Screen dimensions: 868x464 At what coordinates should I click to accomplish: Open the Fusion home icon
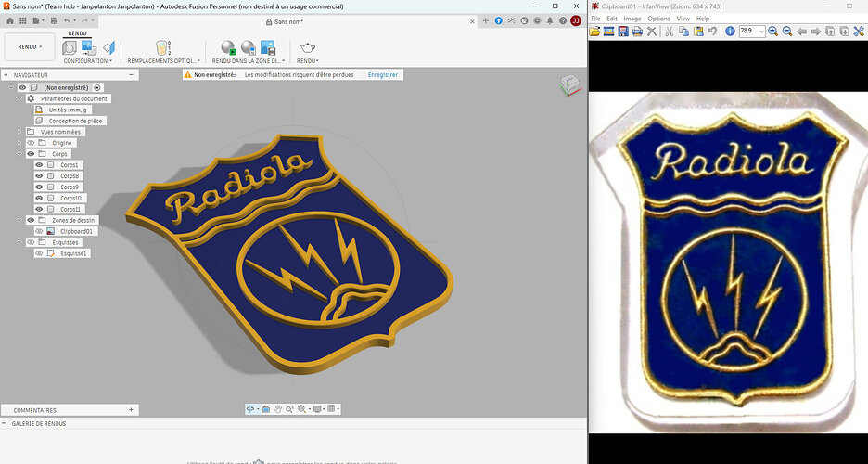click(x=10, y=20)
